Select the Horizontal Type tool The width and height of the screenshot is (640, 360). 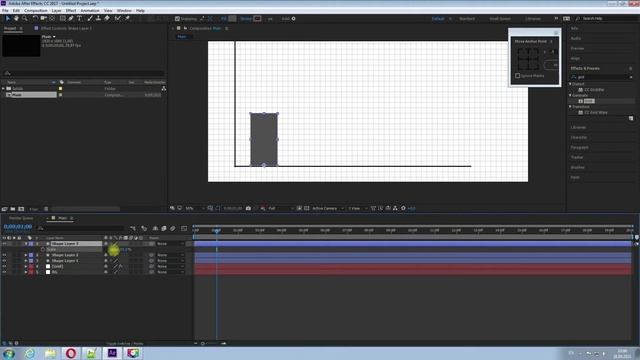(x=80, y=18)
